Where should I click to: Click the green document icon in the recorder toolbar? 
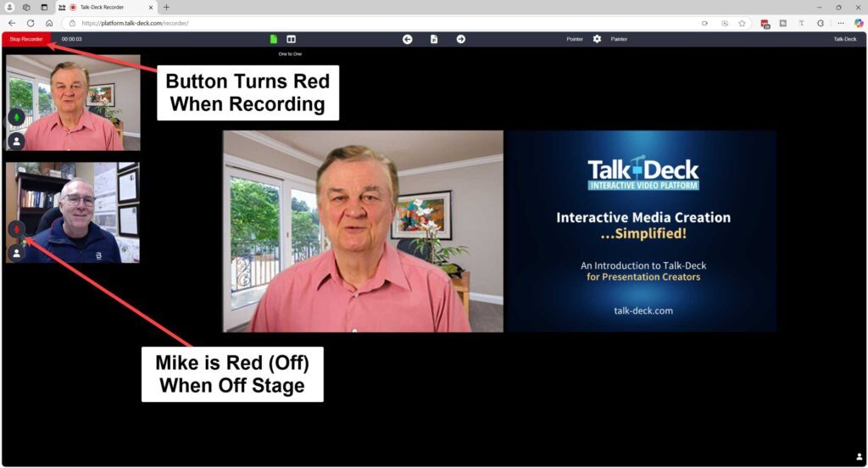point(274,39)
